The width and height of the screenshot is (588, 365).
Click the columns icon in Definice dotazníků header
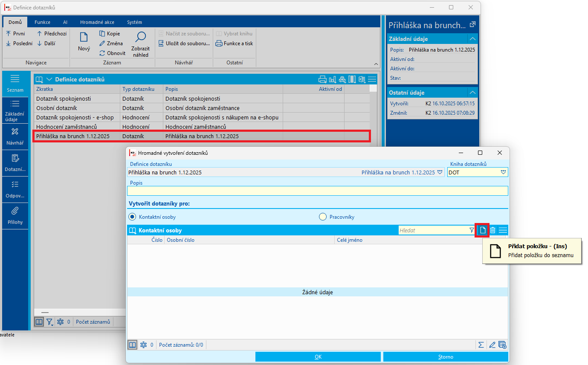pos(352,79)
